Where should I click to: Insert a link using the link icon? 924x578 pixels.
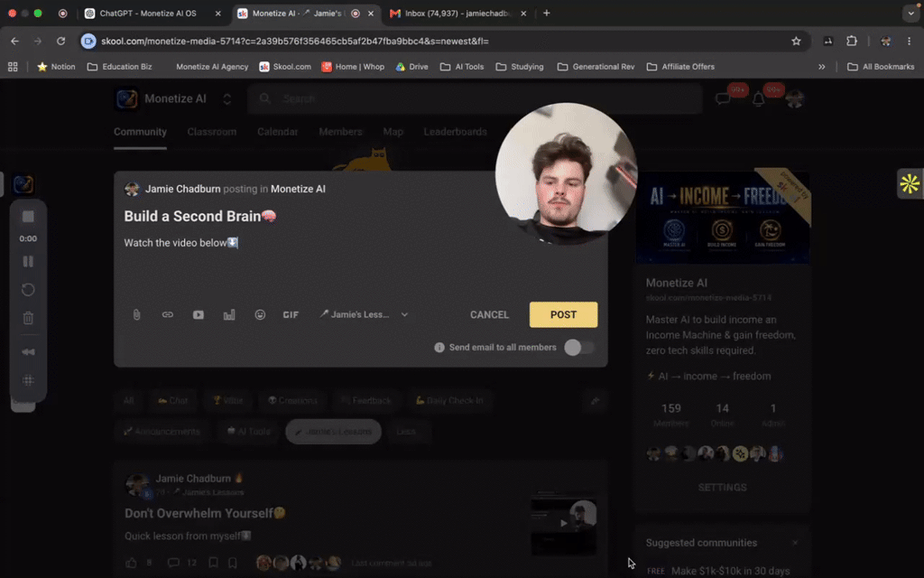click(x=167, y=314)
